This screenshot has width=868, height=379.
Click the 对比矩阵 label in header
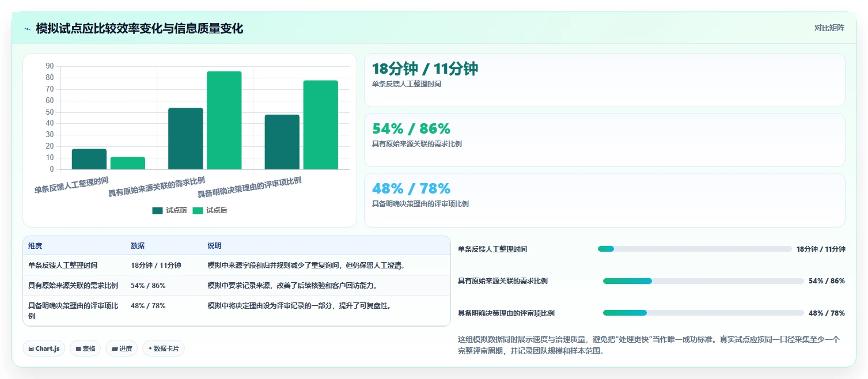tap(829, 28)
